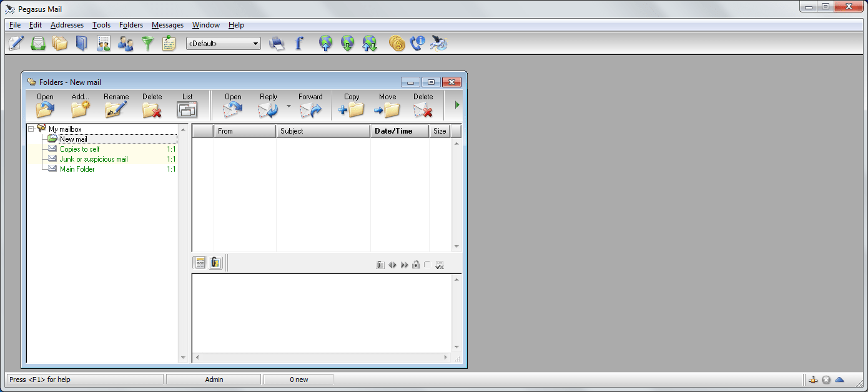This screenshot has width=868, height=392.
Task: Open the Default identity dropdown
Action: 256,43
